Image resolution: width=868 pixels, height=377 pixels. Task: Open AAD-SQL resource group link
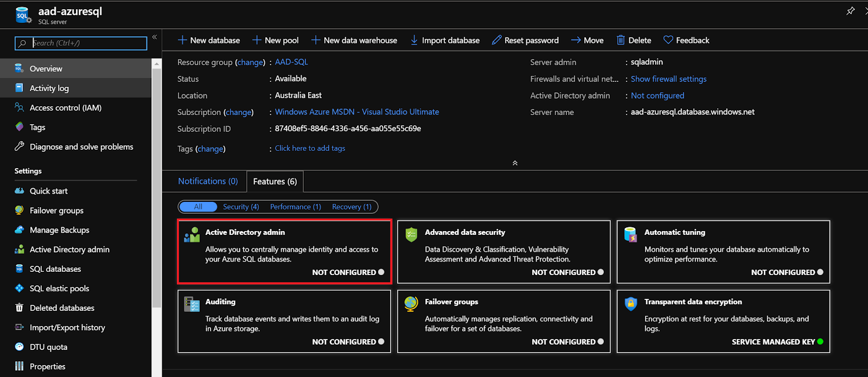coord(291,62)
